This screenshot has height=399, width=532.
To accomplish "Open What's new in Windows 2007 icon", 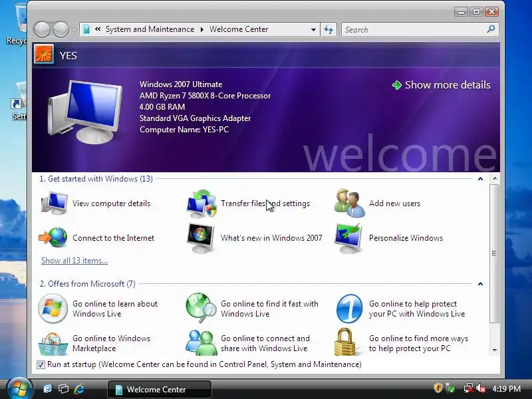I will coord(201,238).
